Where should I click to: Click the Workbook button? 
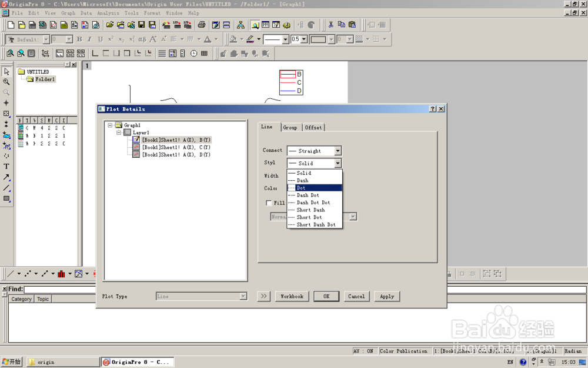tap(292, 296)
